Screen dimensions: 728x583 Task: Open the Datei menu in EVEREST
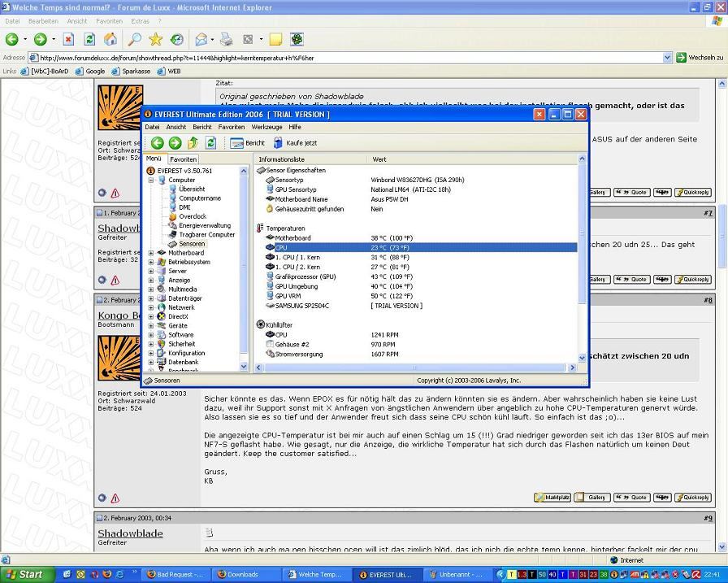coord(152,127)
